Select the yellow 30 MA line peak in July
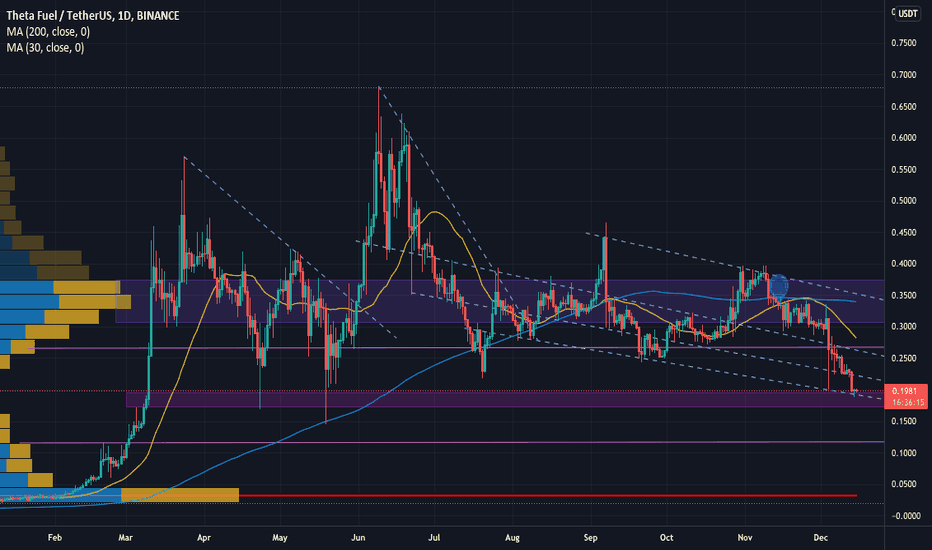Screen dimensions: 932x550 pyautogui.click(x=436, y=212)
